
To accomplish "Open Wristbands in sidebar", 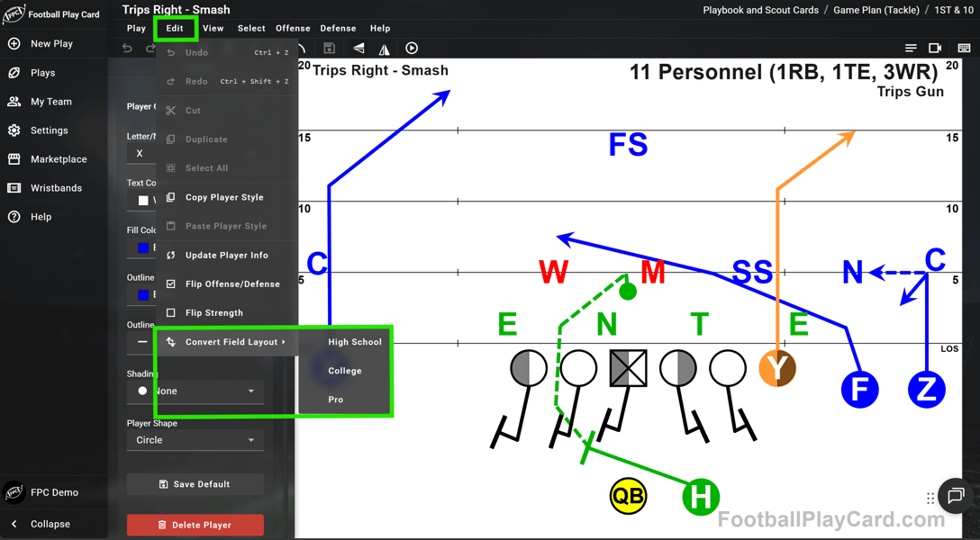I will pos(52,188).
